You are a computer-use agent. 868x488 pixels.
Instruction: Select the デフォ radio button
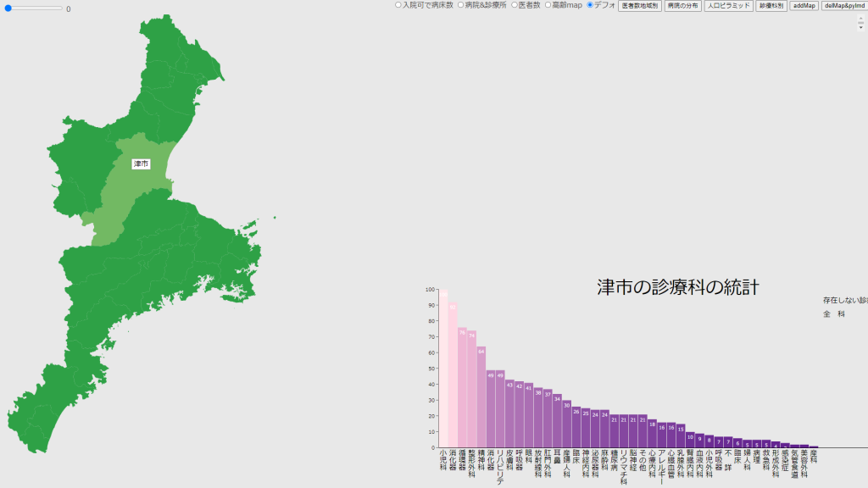click(x=591, y=5)
